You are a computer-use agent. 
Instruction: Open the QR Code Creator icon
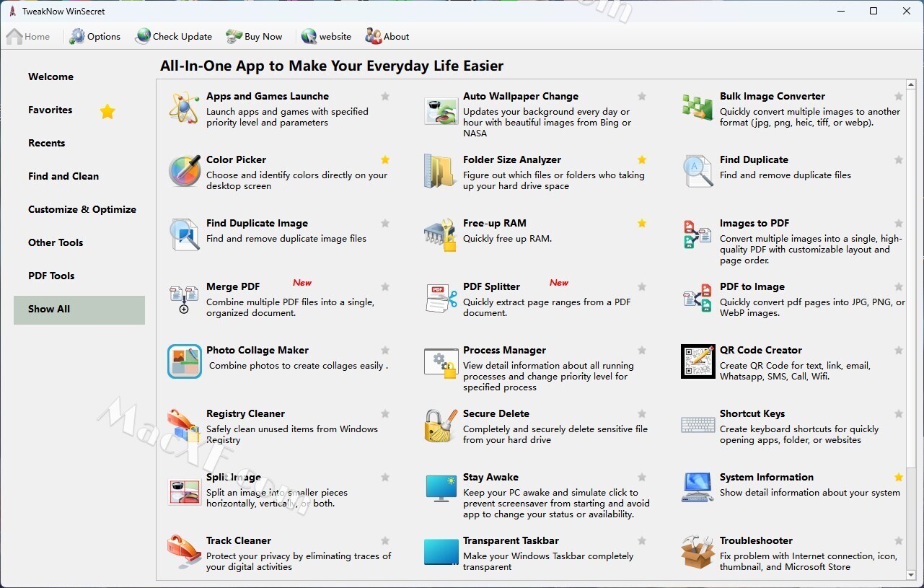coord(698,361)
